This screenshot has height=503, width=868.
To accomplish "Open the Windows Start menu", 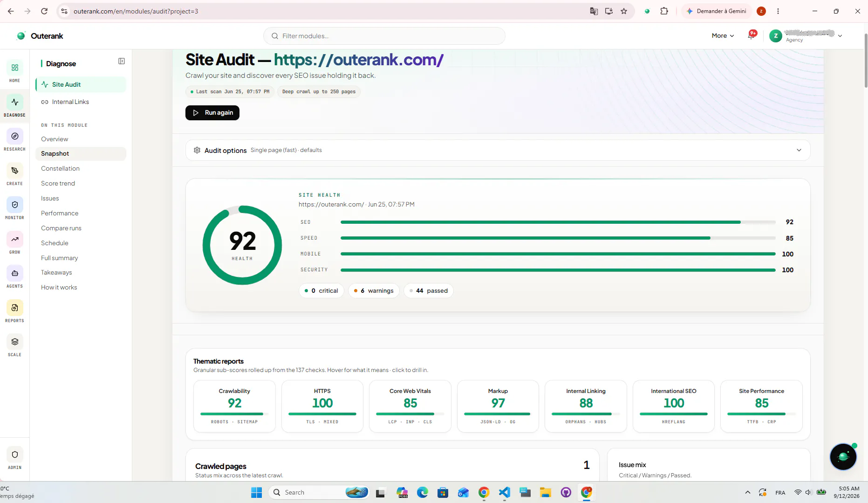I will tap(256, 492).
